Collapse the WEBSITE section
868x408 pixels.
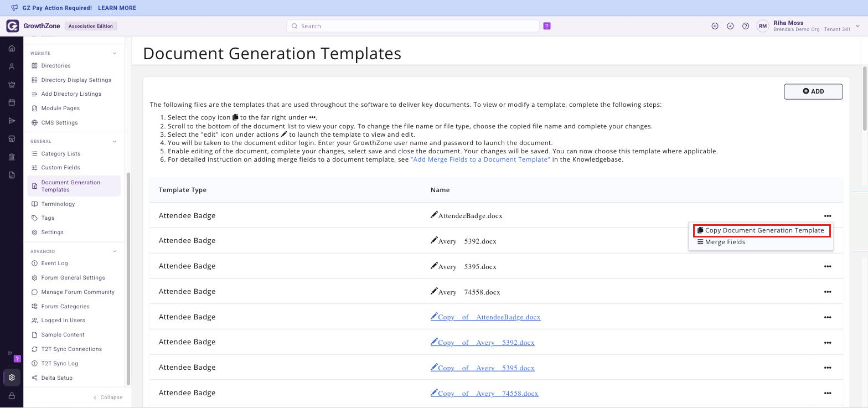(115, 53)
